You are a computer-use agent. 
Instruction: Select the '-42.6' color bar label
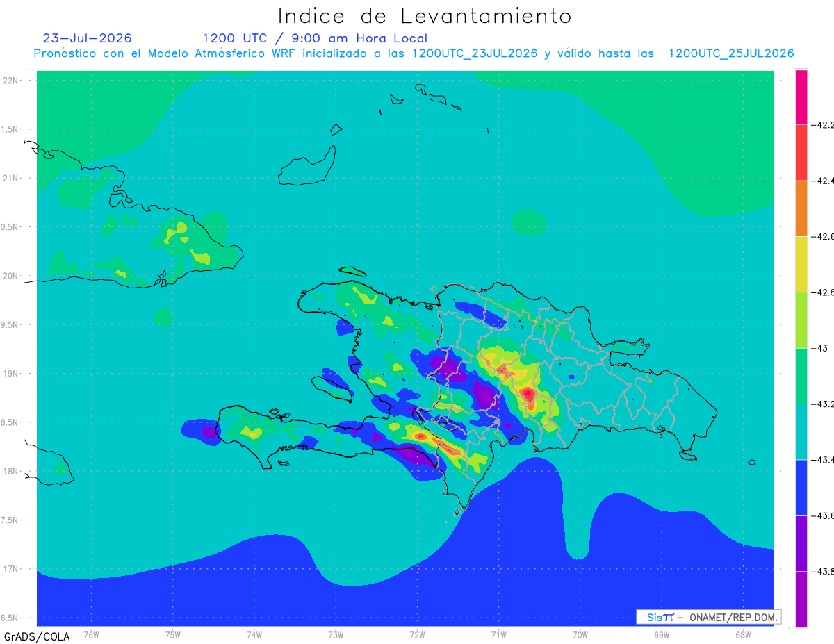[824, 237]
